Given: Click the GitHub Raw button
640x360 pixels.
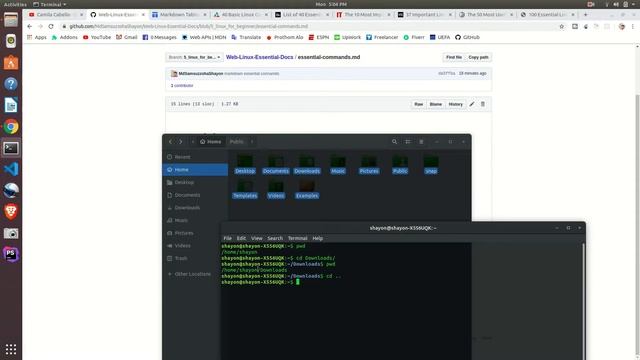Looking at the screenshot, I should 418,104.
